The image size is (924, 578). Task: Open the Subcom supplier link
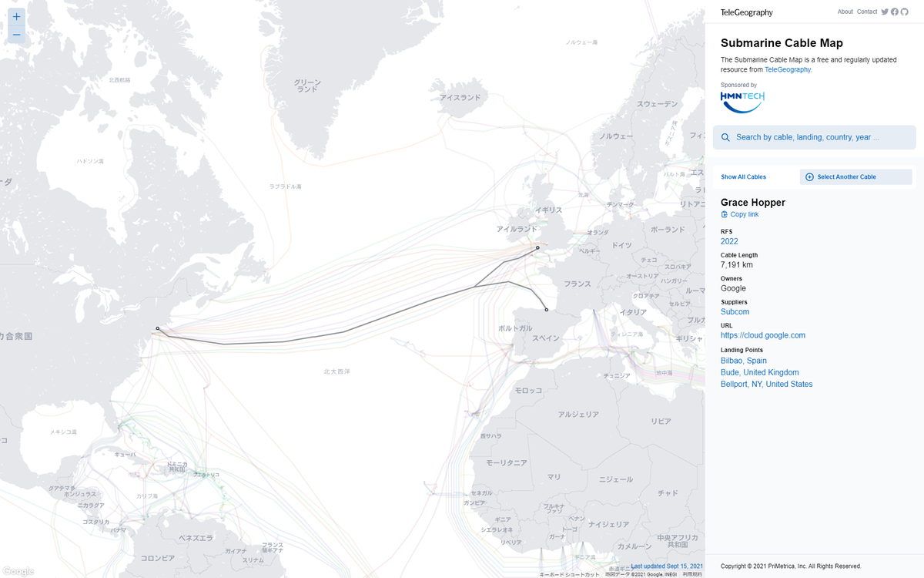735,312
